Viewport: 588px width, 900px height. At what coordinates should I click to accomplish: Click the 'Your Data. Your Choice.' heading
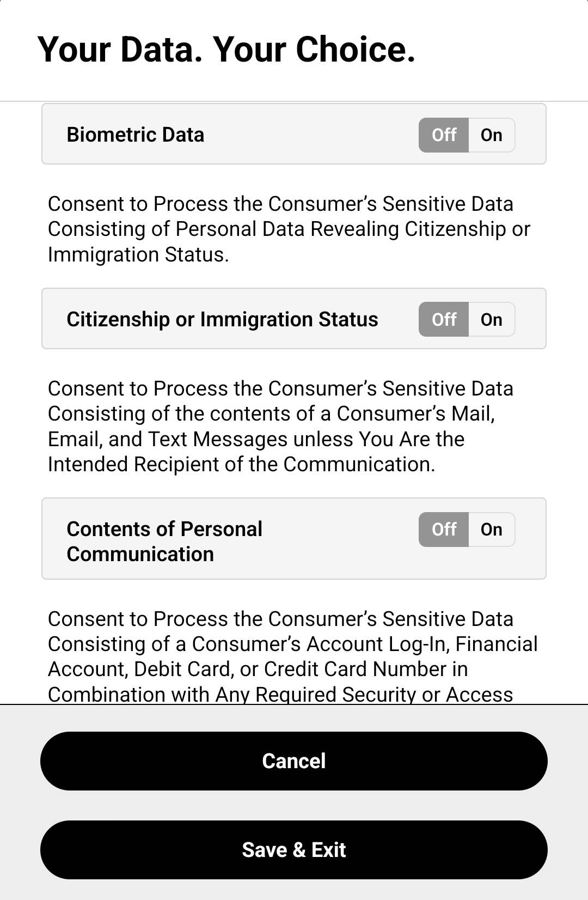(226, 50)
